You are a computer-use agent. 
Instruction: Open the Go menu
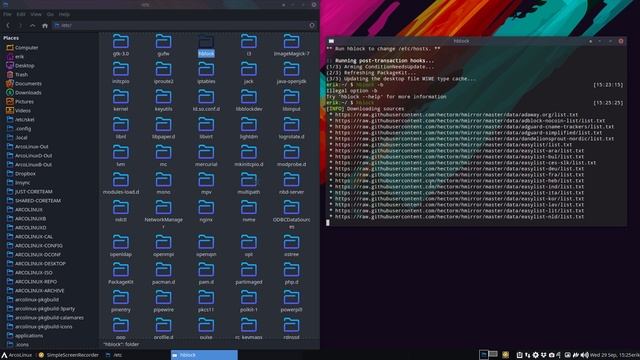pos(50,14)
